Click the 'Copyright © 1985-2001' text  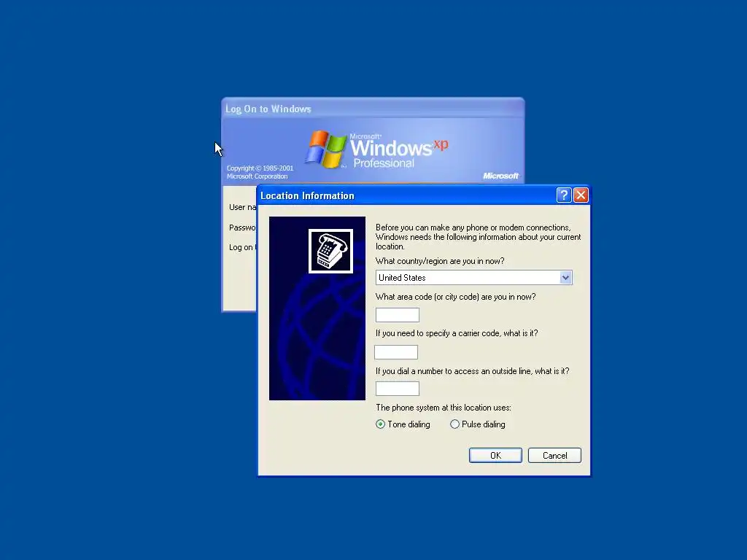coord(260,168)
